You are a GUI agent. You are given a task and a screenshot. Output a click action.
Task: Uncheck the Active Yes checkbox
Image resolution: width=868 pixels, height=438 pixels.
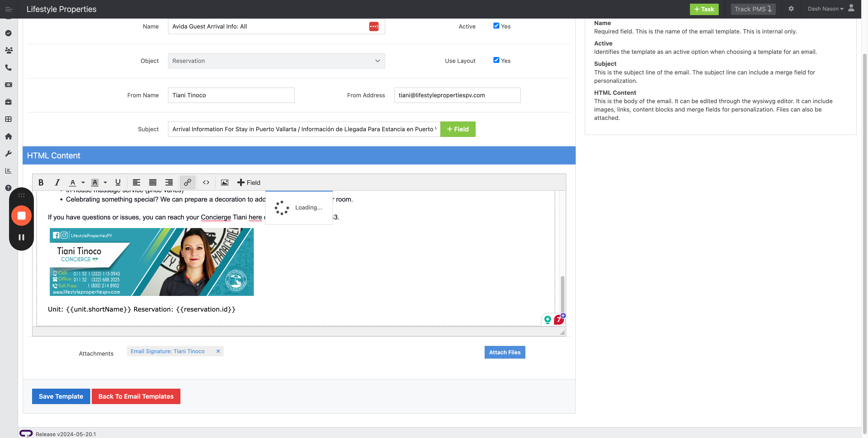click(496, 26)
